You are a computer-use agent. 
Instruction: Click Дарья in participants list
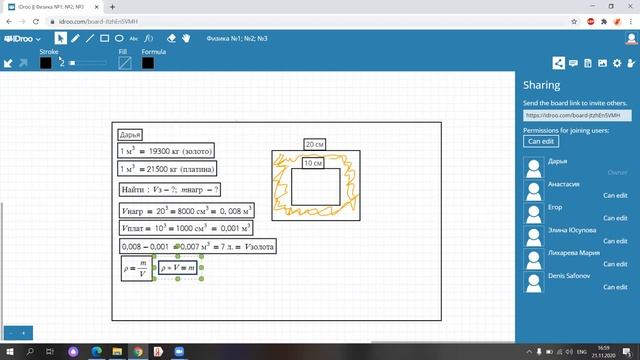click(558, 161)
